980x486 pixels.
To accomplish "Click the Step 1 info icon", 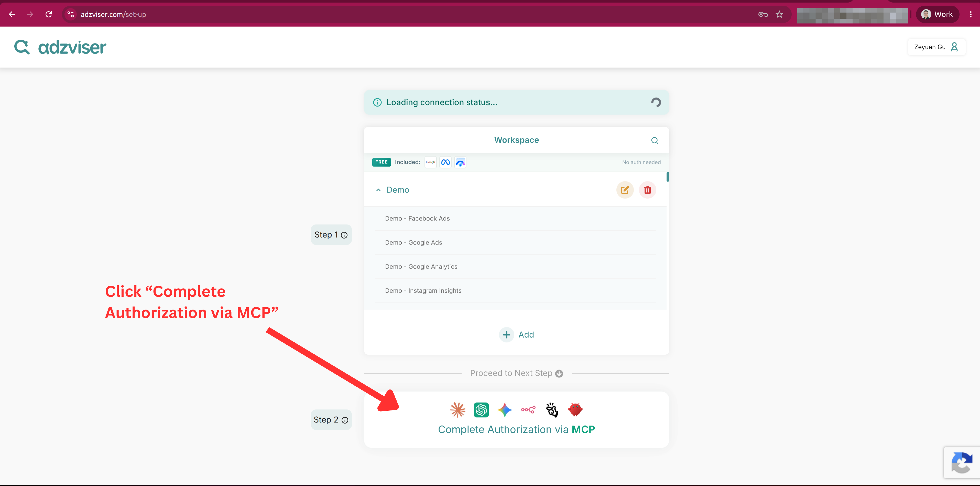I will pos(344,235).
